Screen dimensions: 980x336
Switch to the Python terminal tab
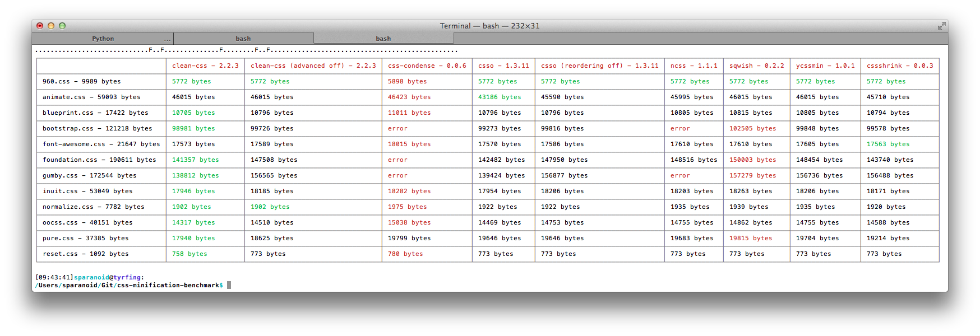(103, 39)
